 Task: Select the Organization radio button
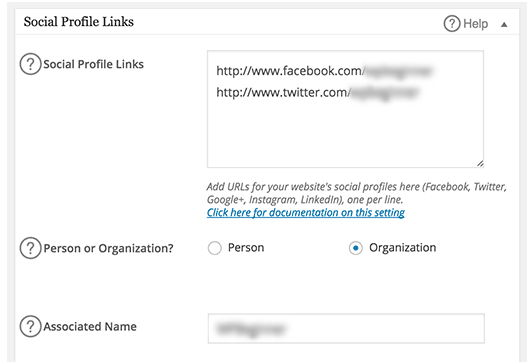pos(356,248)
